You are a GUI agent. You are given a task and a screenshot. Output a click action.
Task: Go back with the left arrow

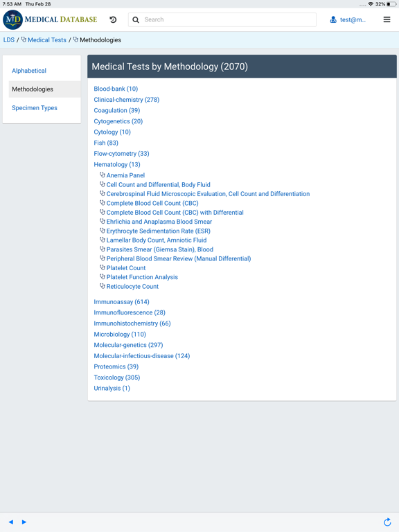(x=11, y=522)
